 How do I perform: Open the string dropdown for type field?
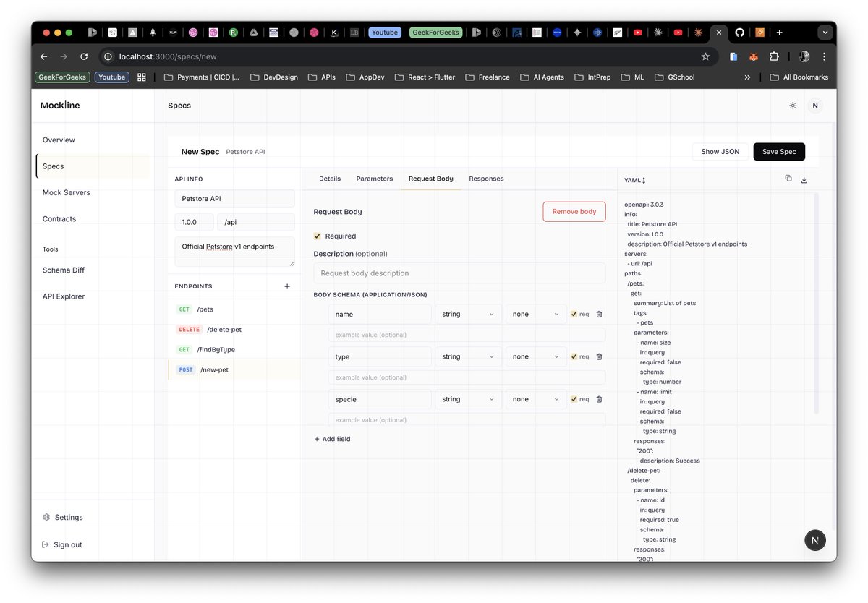coord(468,356)
